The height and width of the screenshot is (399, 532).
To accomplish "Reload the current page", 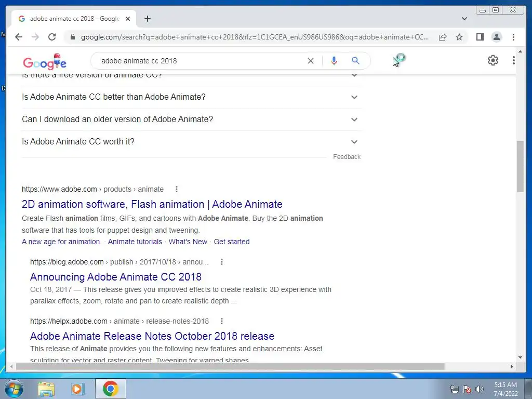I will tap(52, 37).
